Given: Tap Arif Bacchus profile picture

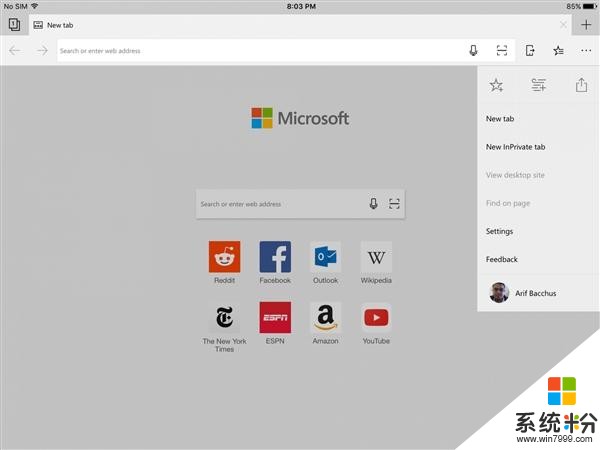Looking at the screenshot, I should (499, 293).
